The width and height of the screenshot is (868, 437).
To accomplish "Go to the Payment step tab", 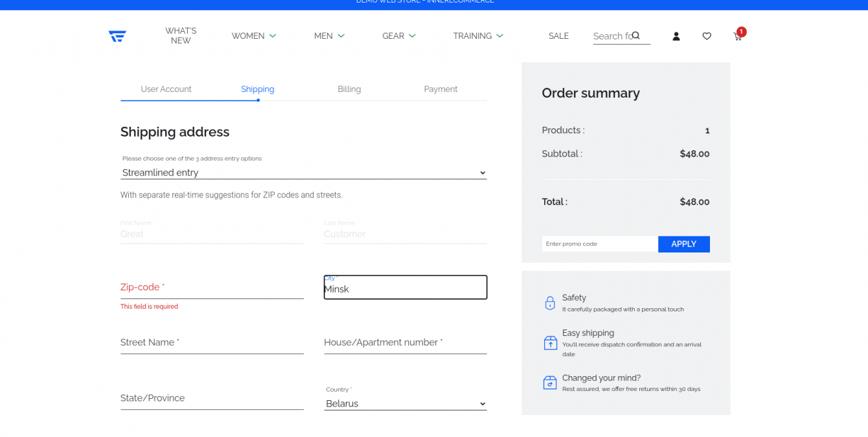I will point(440,89).
